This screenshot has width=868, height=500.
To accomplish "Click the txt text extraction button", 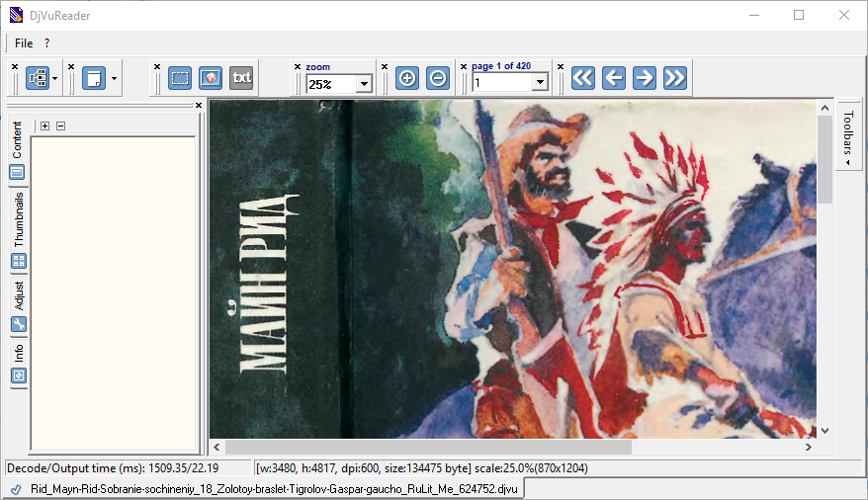I will (x=241, y=78).
